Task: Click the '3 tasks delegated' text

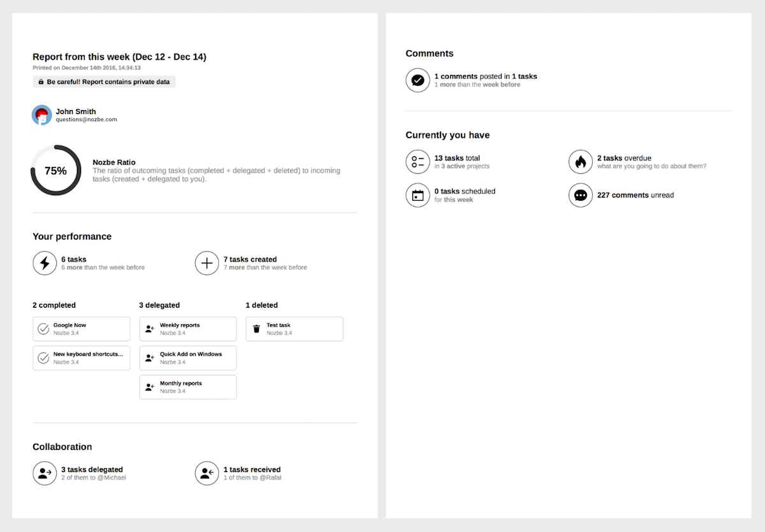Action: [x=92, y=470]
